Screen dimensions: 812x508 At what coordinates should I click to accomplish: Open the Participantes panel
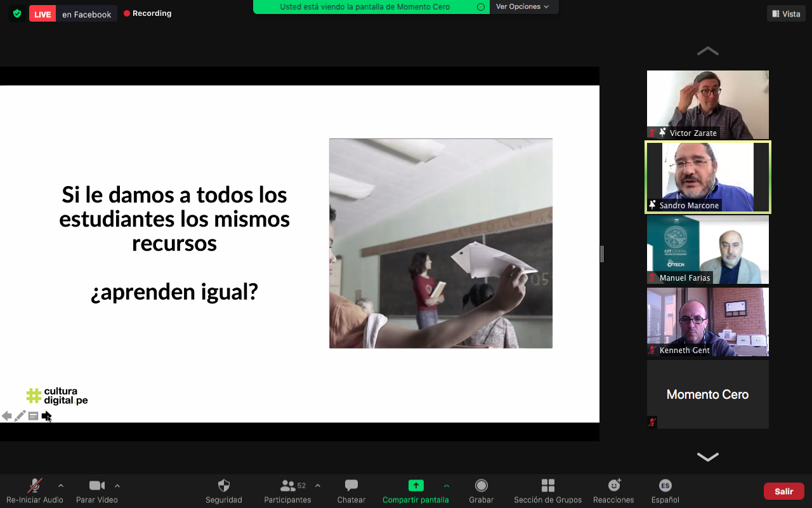tap(288, 486)
